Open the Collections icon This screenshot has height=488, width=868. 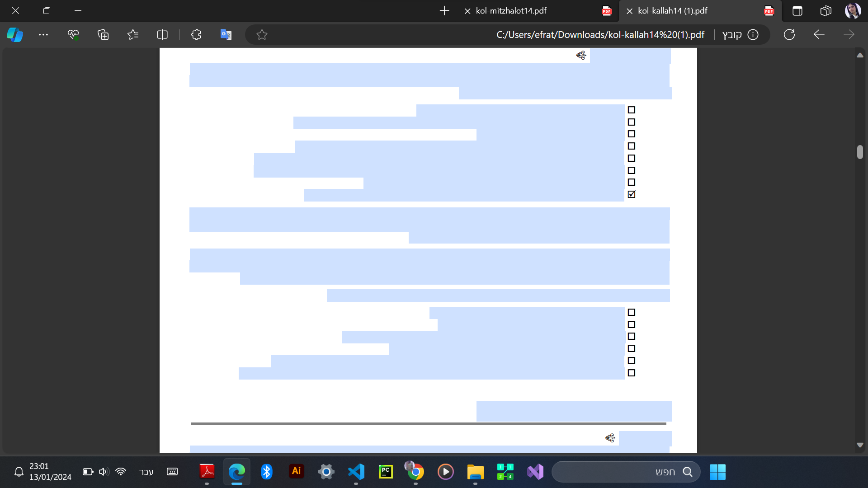point(103,35)
